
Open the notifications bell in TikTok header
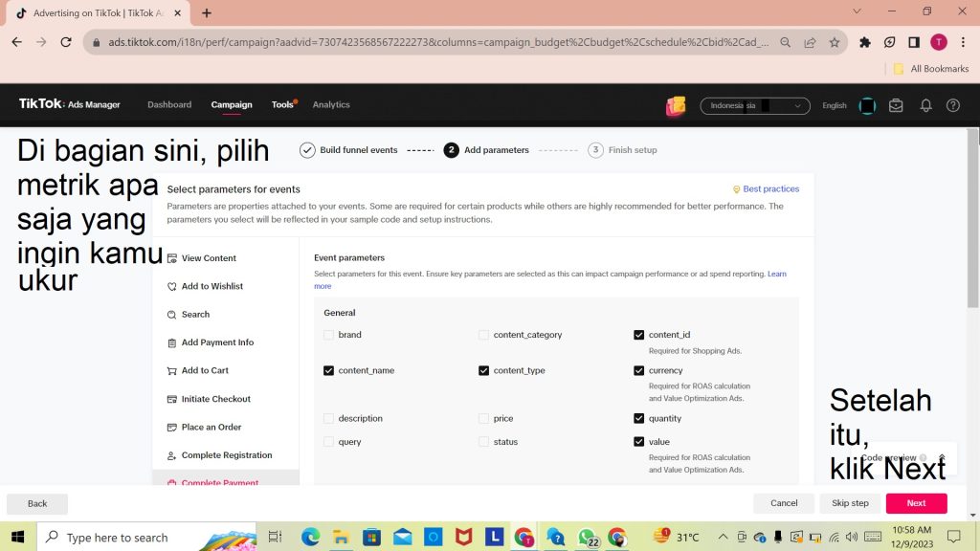pyautogui.click(x=925, y=105)
